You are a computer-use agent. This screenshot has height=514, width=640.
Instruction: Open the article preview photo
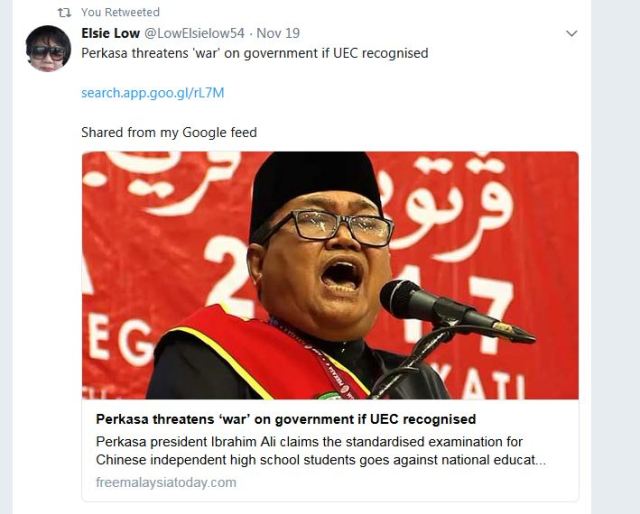click(x=330, y=275)
